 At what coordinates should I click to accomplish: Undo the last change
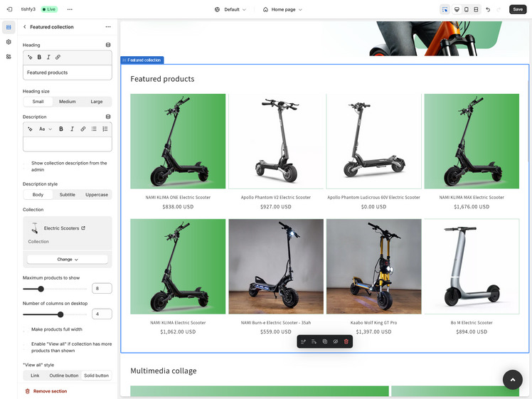[x=488, y=9]
